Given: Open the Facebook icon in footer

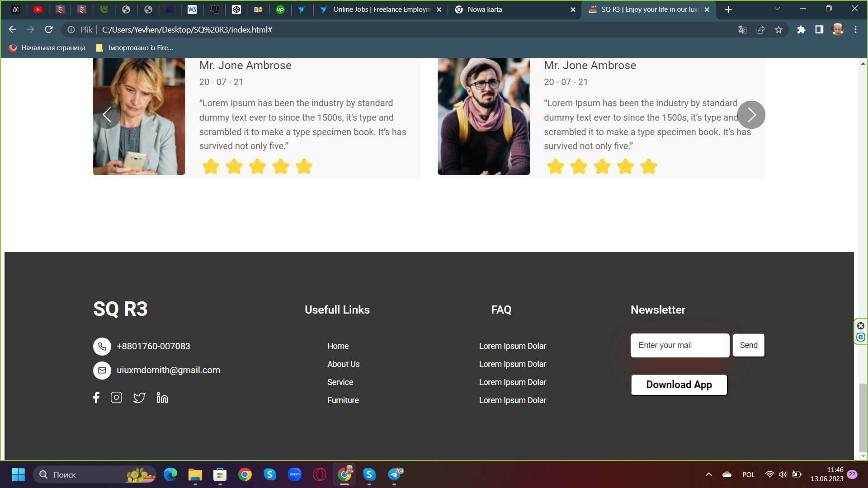Looking at the screenshot, I should (x=96, y=398).
